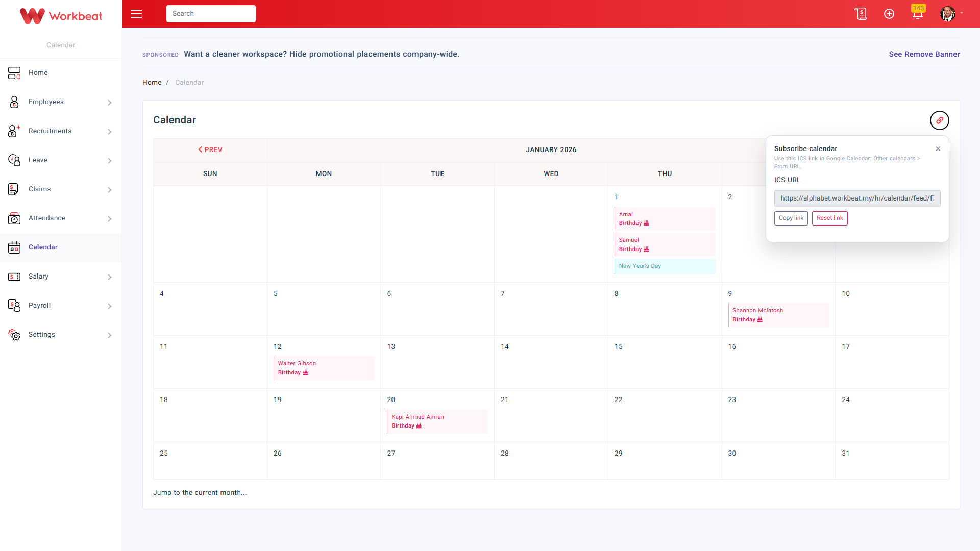Click the Attendance sidebar icon
This screenshot has width=980, height=551.
(14, 218)
